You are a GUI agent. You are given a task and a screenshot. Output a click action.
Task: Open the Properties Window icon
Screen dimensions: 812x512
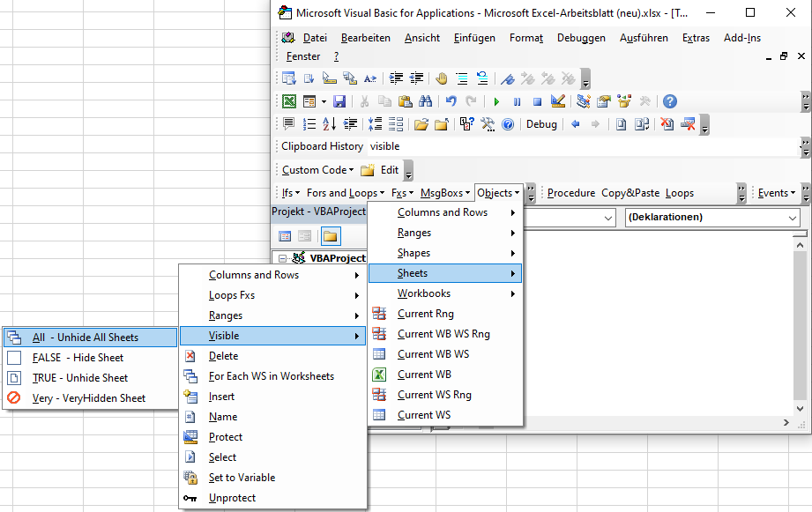(604, 101)
